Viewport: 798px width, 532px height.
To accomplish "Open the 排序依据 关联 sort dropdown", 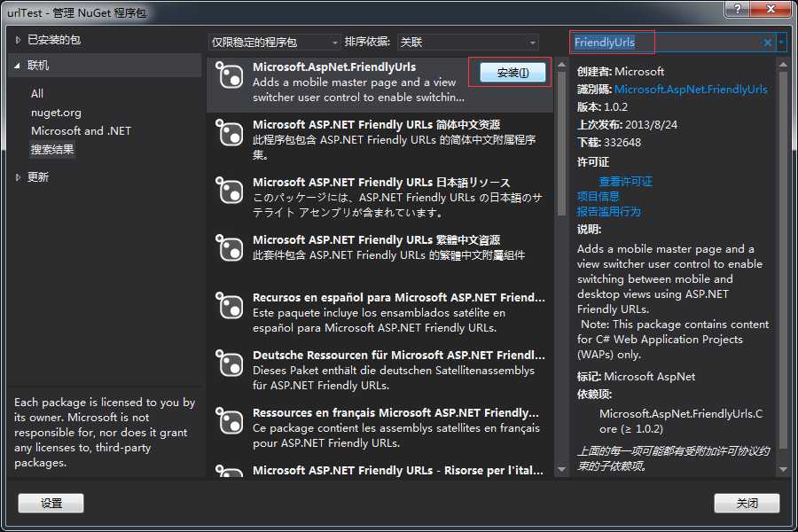I will coord(467,43).
